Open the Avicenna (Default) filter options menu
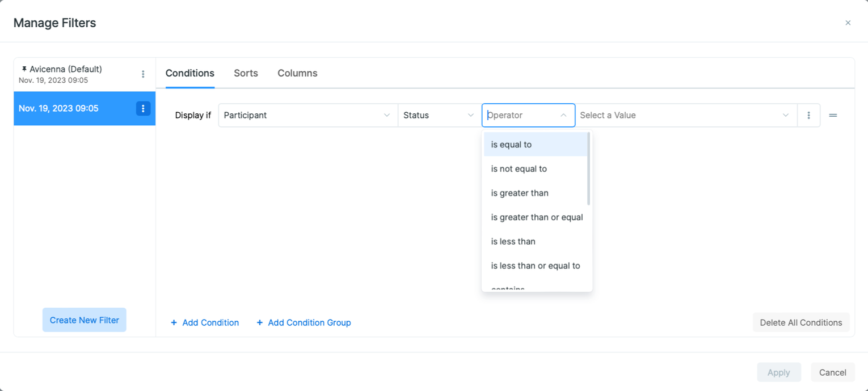The width and height of the screenshot is (868, 391). tap(143, 74)
